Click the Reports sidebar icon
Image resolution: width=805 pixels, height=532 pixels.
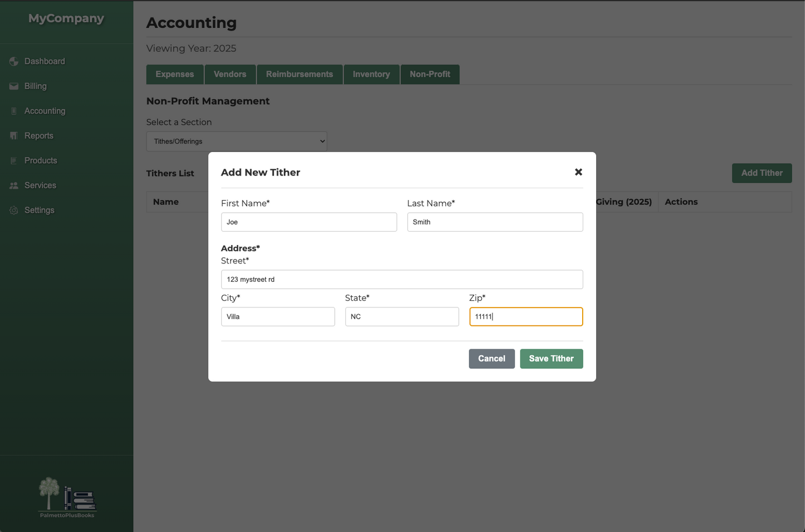(x=14, y=136)
